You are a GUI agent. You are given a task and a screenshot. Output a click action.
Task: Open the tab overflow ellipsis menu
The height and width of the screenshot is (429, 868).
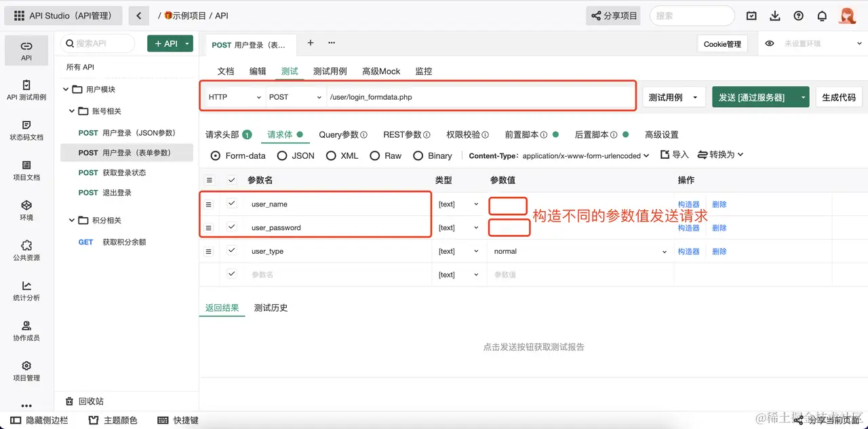[332, 43]
